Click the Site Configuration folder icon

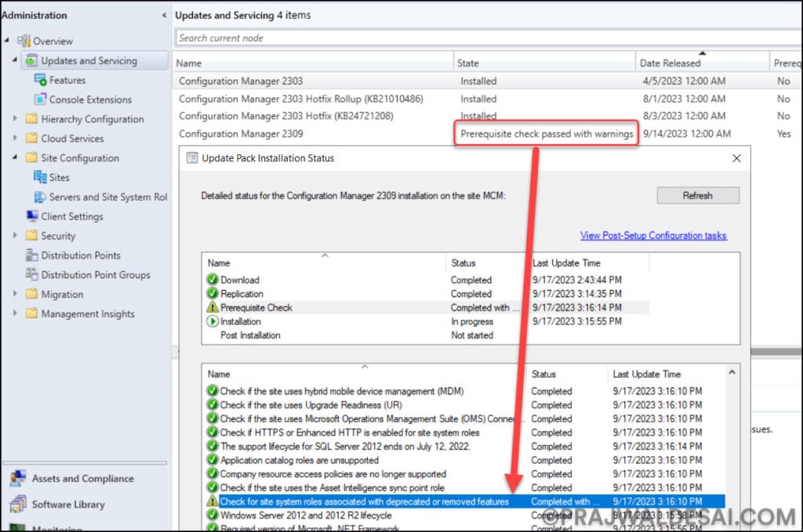[x=31, y=157]
